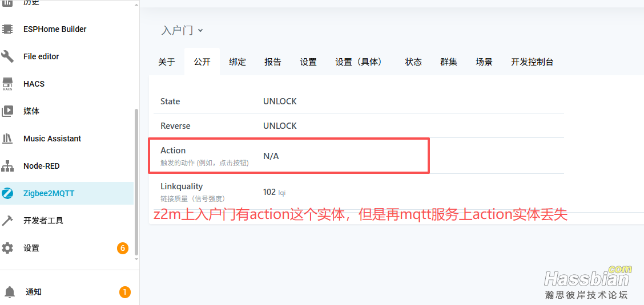Image resolution: width=644 pixels, height=305 pixels.
Task: Switch to the 关于 tab
Action: [x=167, y=62]
